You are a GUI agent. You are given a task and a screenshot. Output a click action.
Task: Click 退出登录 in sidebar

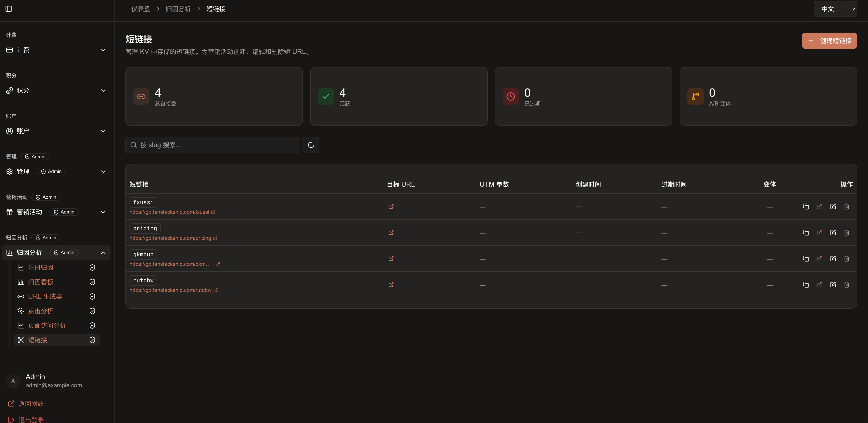(x=26, y=420)
